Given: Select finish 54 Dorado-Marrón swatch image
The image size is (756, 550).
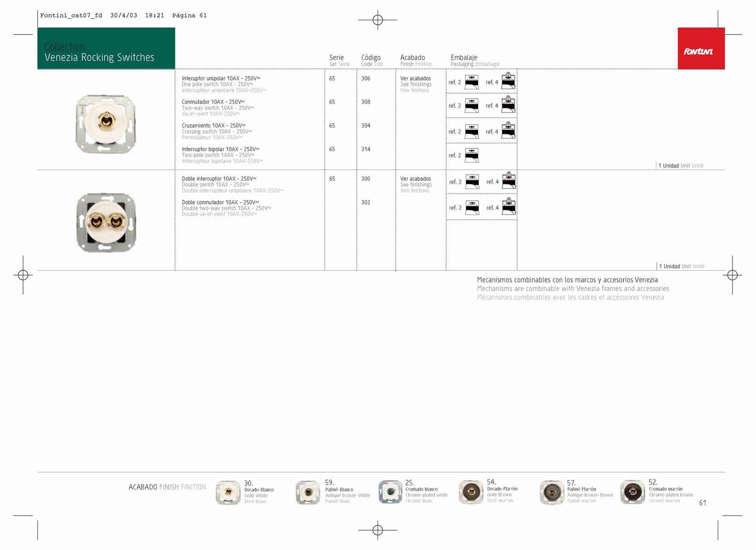Looking at the screenshot, I should tap(471, 492).
